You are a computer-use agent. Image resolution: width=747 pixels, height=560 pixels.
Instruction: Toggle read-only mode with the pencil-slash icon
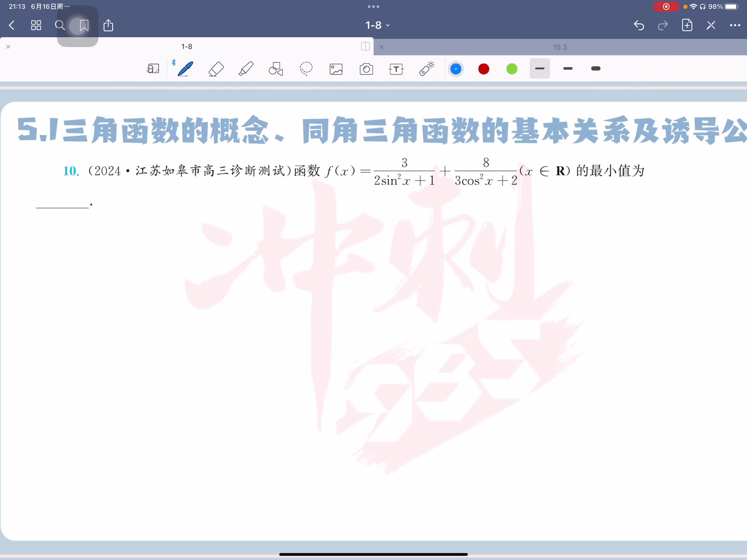[711, 25]
